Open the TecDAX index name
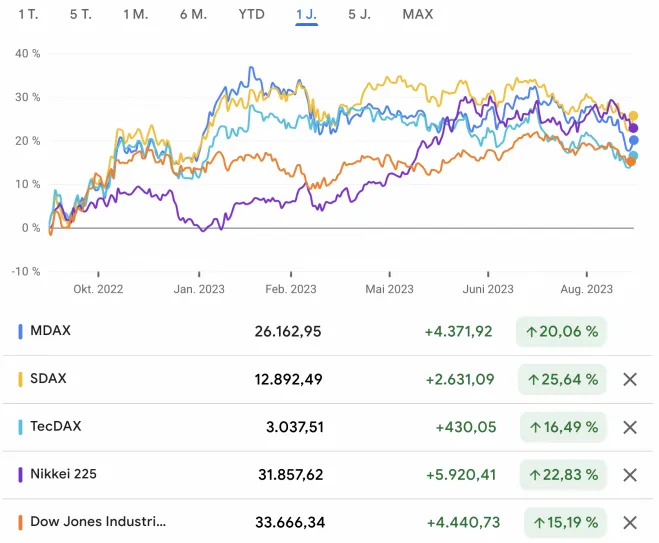The image size is (659, 543). coord(56,426)
